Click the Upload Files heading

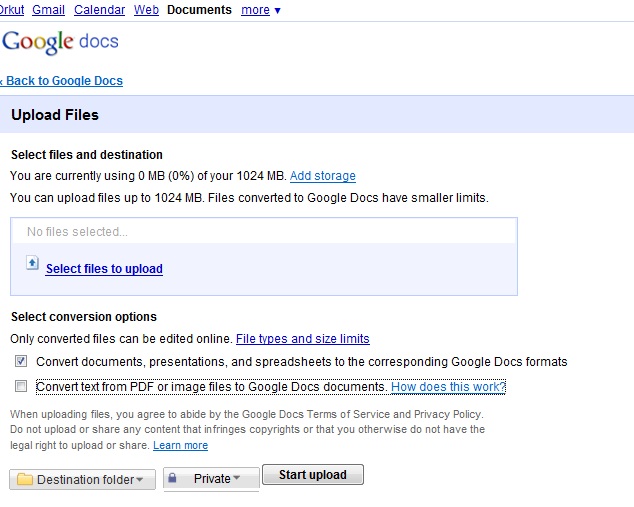[x=55, y=115]
